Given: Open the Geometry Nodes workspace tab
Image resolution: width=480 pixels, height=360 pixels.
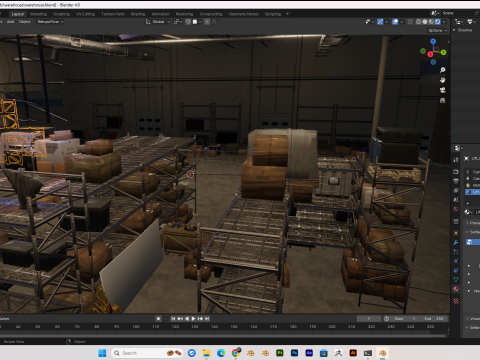Looking at the screenshot, I should click(244, 14).
